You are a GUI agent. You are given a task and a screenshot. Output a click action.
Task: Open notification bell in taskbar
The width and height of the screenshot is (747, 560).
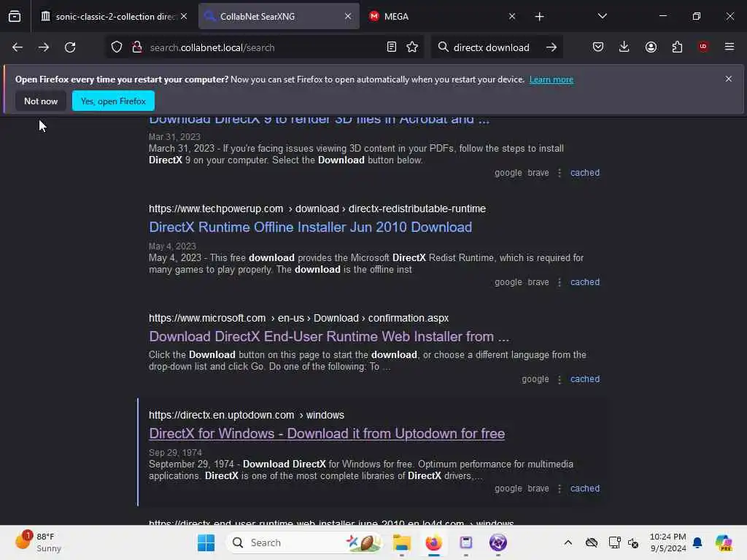click(x=697, y=542)
